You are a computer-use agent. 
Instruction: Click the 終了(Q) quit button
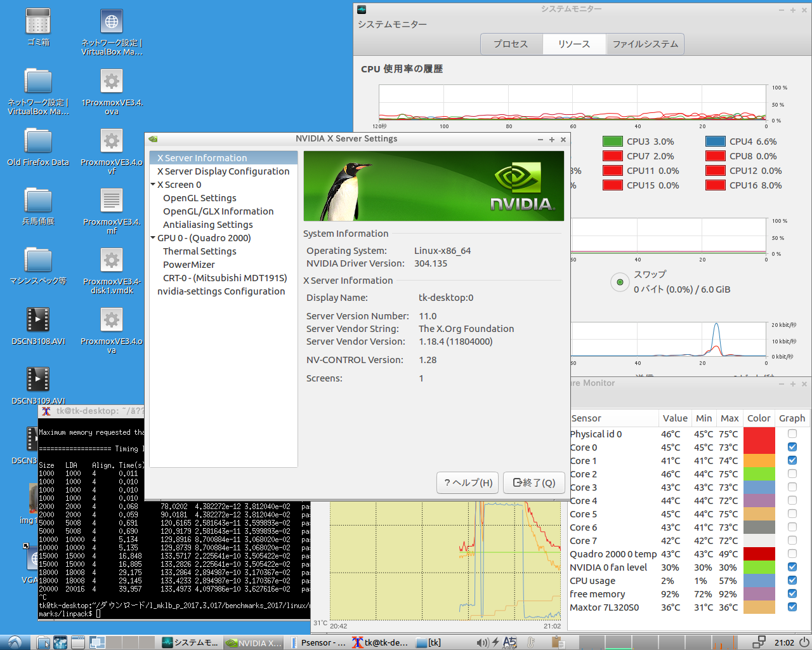click(x=534, y=483)
